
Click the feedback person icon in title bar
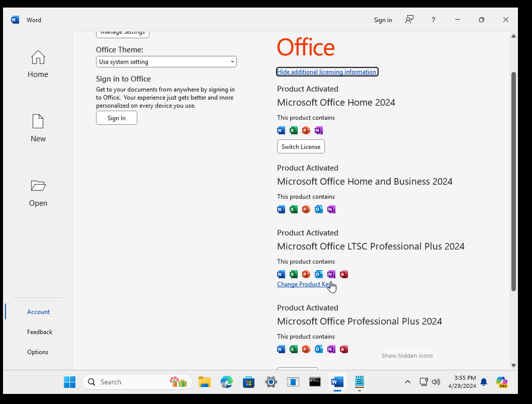[409, 19]
